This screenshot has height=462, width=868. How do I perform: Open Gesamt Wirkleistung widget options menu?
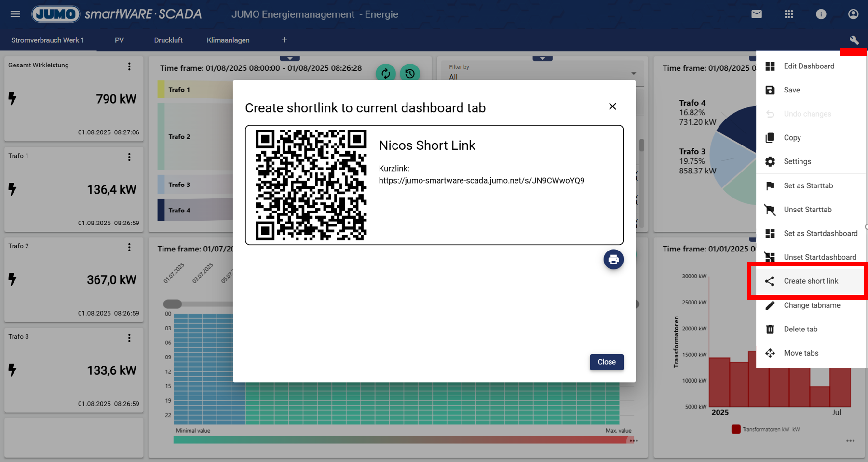coord(129,66)
